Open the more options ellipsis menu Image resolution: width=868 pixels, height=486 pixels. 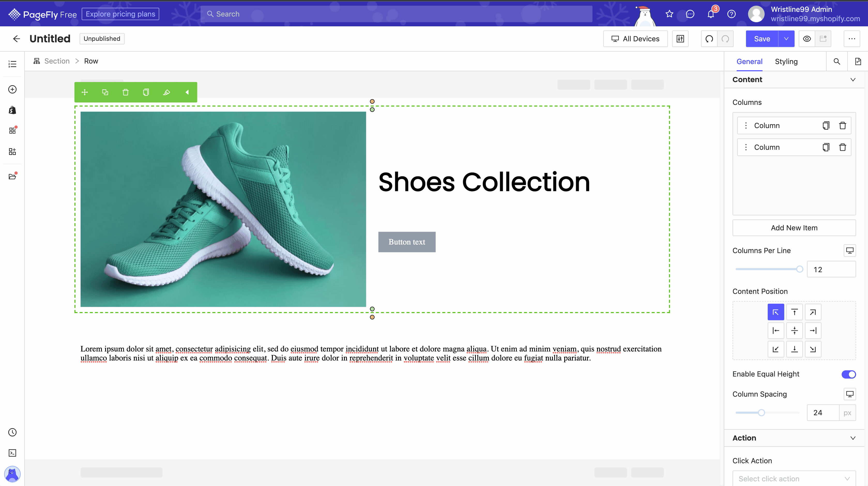852,39
